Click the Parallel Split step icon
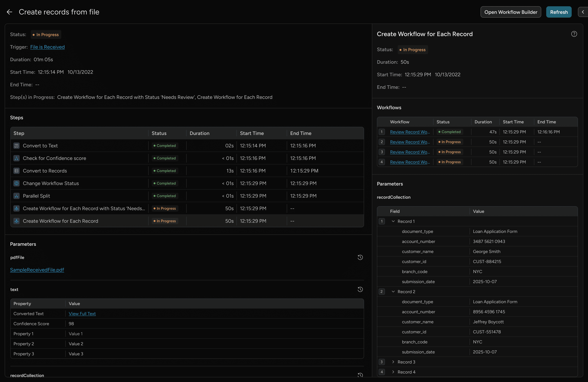Screen dimensions: 588x382 16,196
